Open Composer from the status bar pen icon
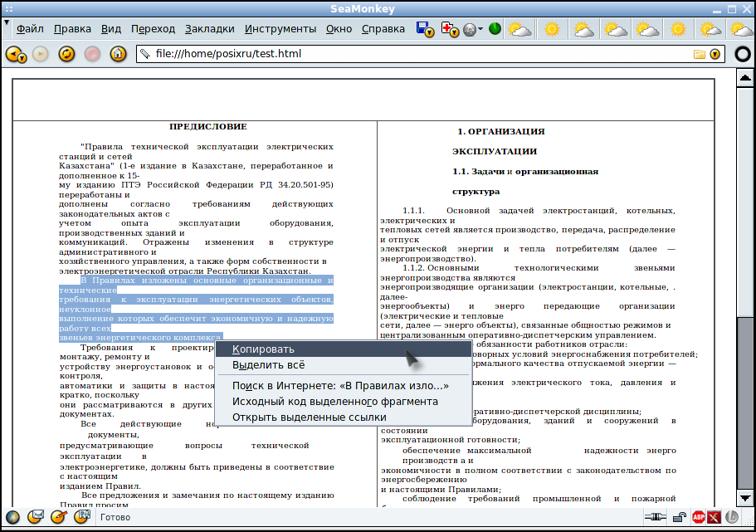The width and height of the screenshot is (756, 532). [58, 517]
